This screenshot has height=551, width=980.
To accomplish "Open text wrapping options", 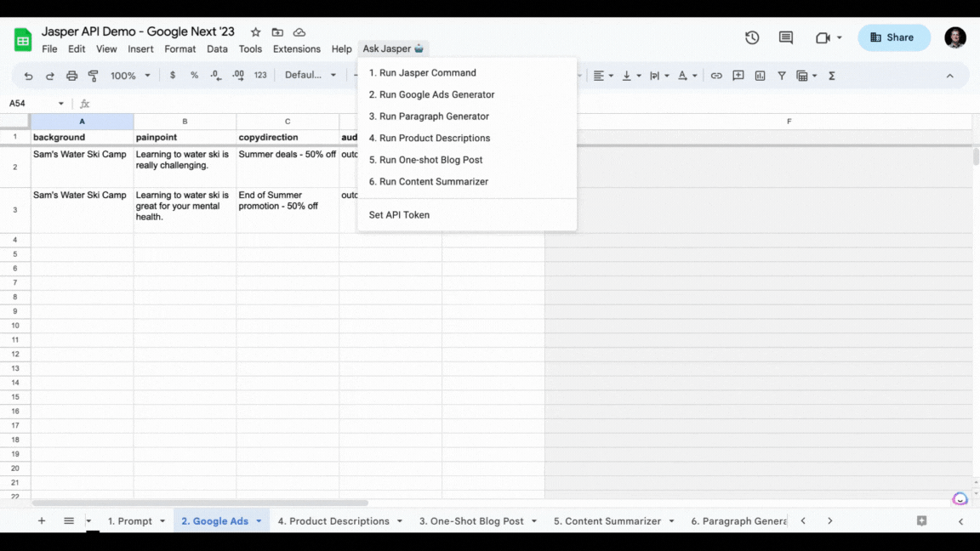I will click(658, 76).
